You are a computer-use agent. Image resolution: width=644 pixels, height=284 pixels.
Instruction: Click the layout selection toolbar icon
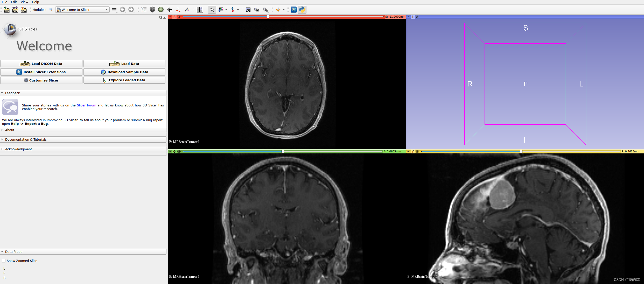199,10
